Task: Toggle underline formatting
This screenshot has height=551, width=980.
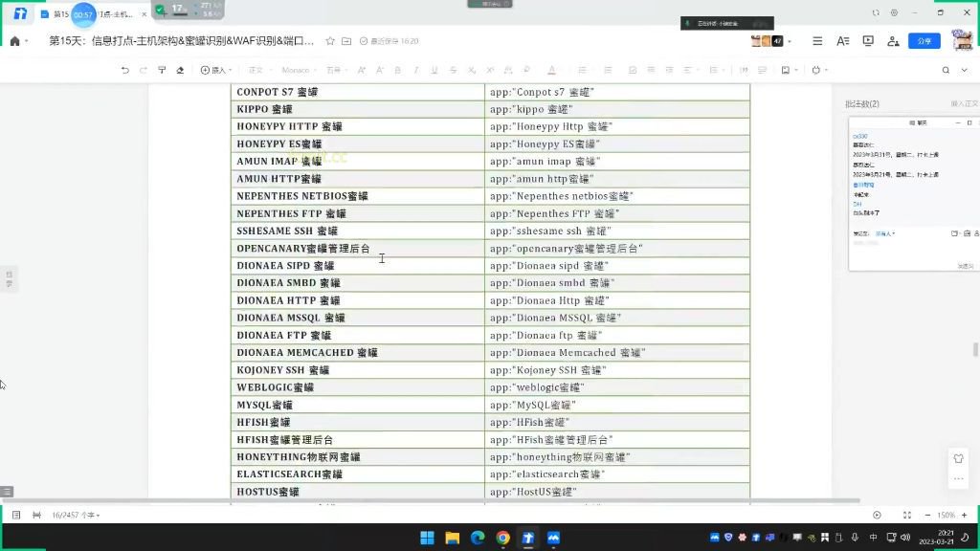Action: click(x=434, y=70)
